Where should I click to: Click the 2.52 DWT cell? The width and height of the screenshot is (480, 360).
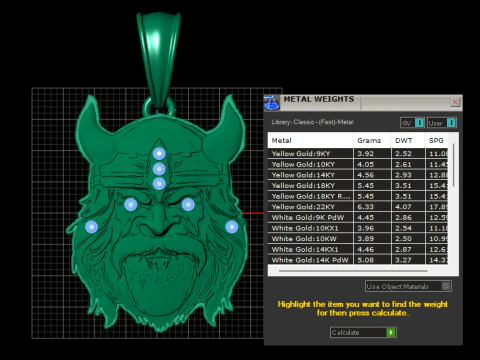(x=408, y=154)
